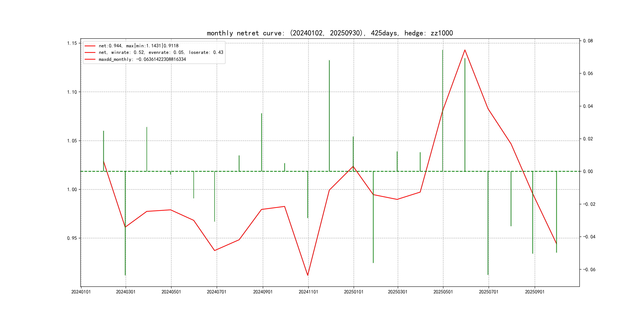The height and width of the screenshot is (322, 644).
Task: Click the 20250501 x-axis date label
Action: click(443, 292)
